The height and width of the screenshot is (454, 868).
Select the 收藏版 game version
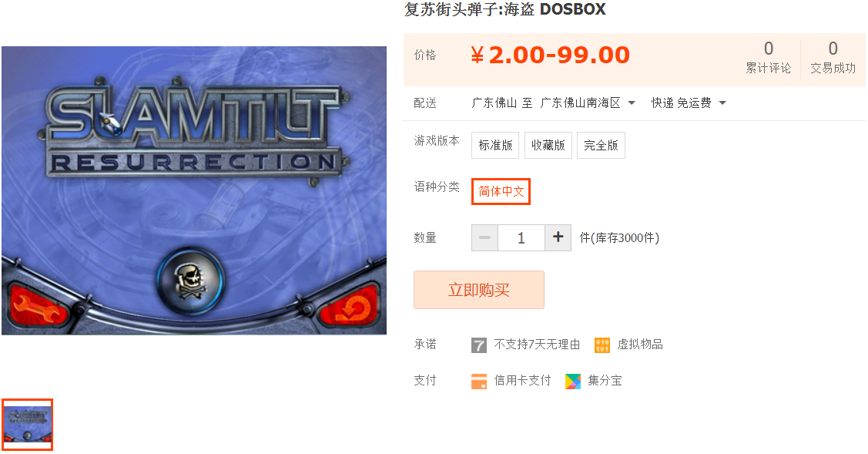[x=548, y=145]
